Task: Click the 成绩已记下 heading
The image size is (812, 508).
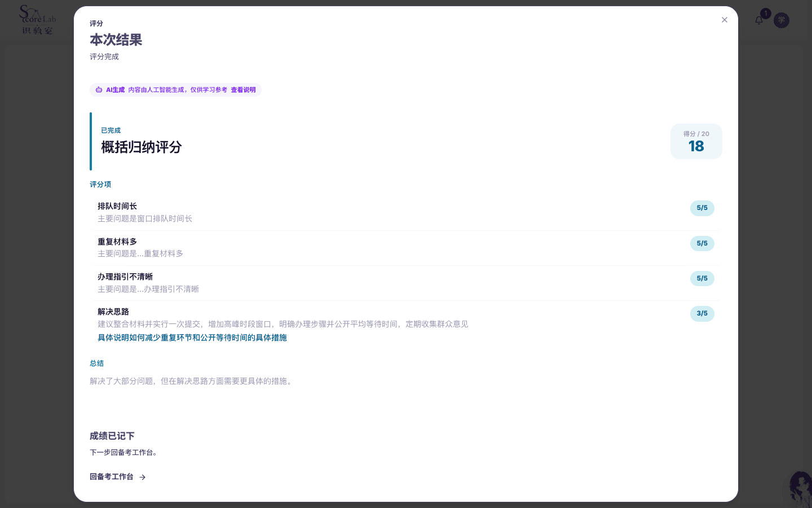Action: click(112, 436)
